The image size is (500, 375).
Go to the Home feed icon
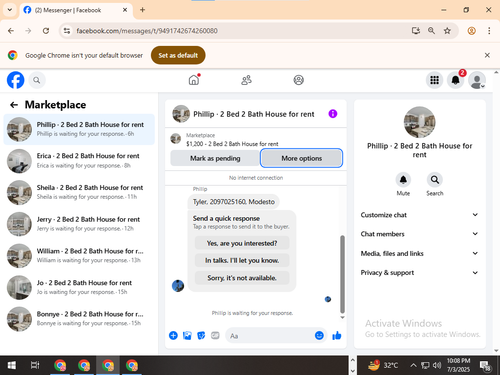coord(194,80)
